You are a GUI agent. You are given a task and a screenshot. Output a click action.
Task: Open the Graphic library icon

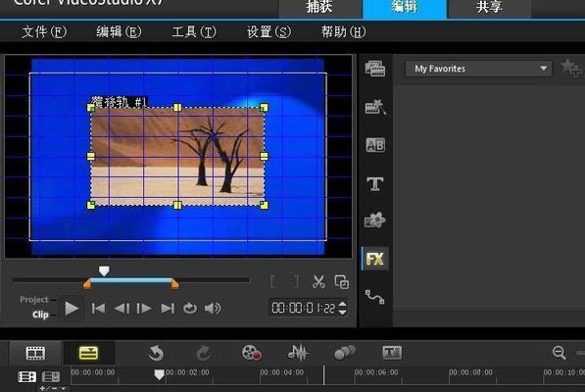[375, 220]
